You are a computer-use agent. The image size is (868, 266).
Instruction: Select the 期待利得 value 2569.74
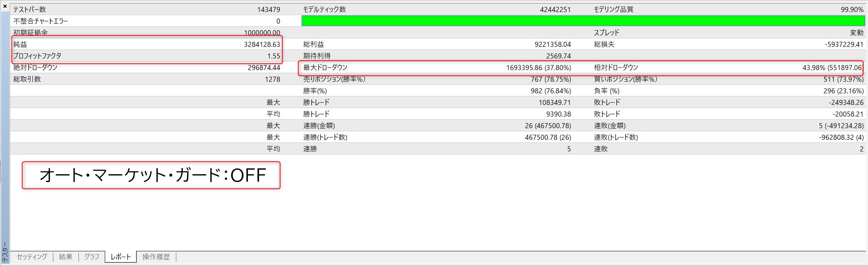pos(558,56)
